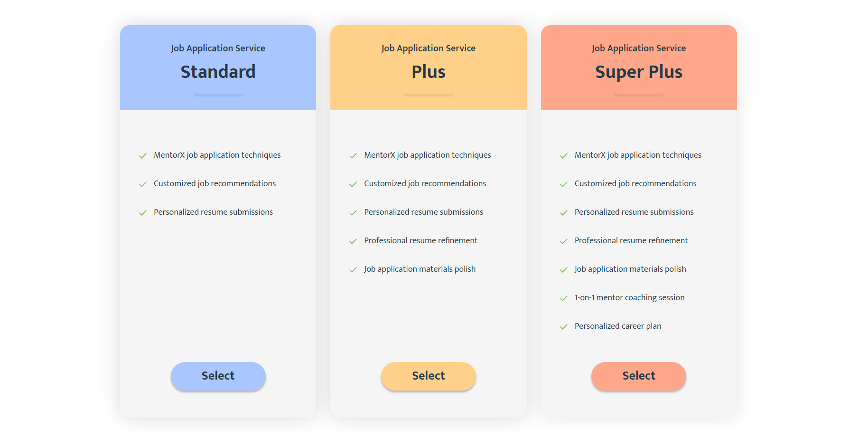The image size is (868, 439).
Task: Click checkmark beside Personalized career plan
Action: pos(563,327)
